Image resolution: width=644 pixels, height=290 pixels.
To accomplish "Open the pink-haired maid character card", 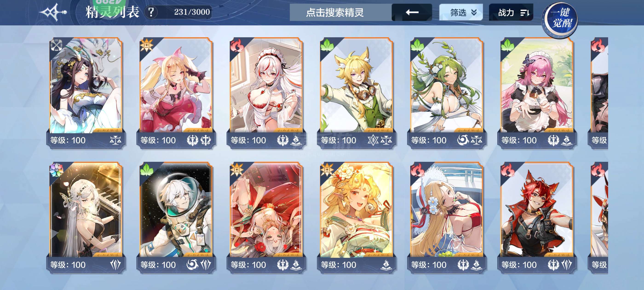I will tap(537, 93).
